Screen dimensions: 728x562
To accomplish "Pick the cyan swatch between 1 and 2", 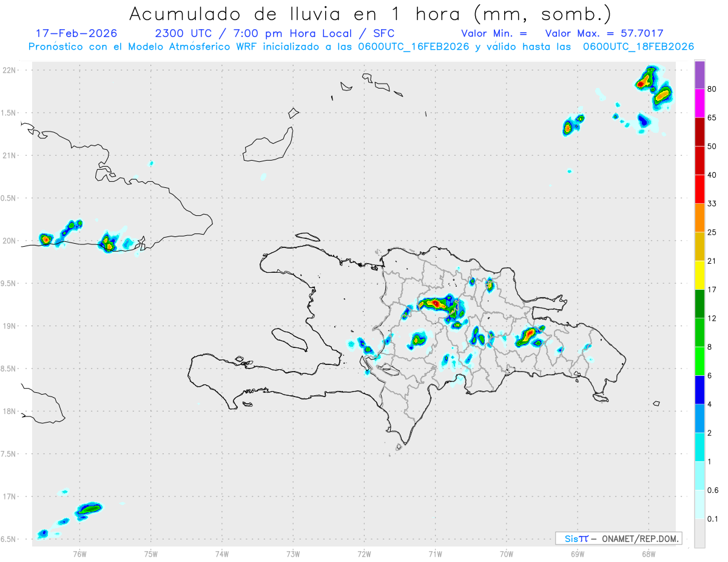I will pos(699,447).
